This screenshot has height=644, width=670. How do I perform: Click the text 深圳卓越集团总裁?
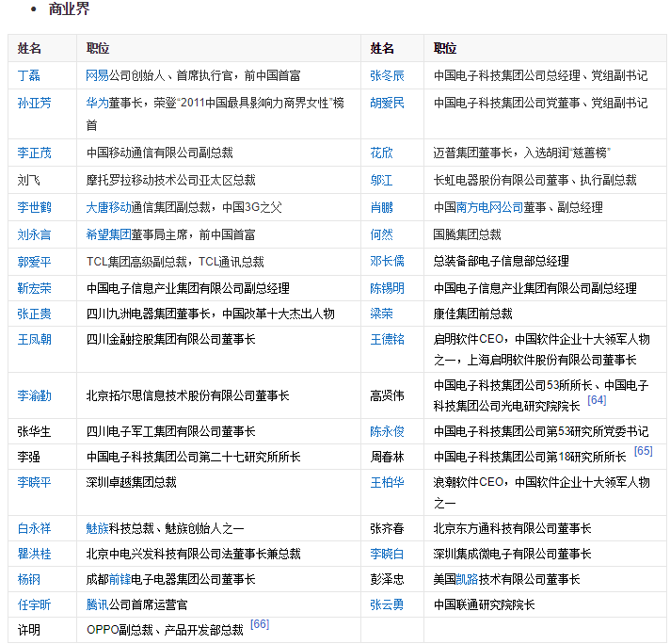[131, 482]
